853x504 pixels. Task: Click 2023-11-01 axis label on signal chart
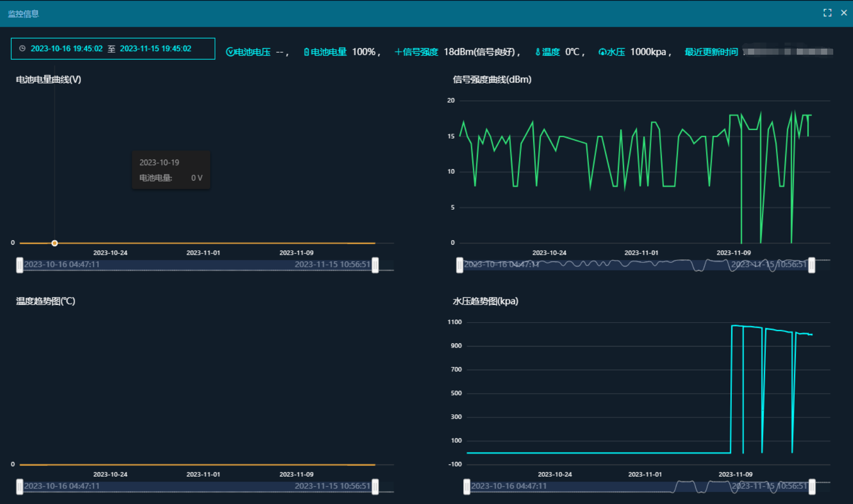click(x=641, y=252)
